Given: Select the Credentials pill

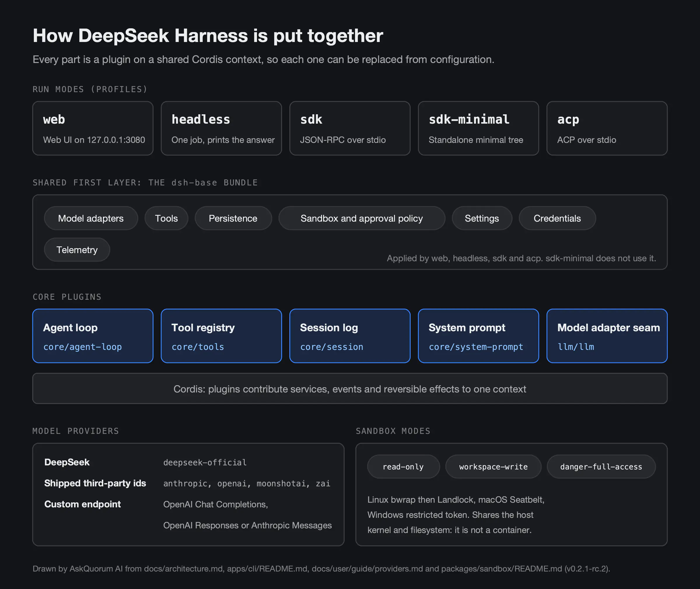Looking at the screenshot, I should pyautogui.click(x=557, y=218).
